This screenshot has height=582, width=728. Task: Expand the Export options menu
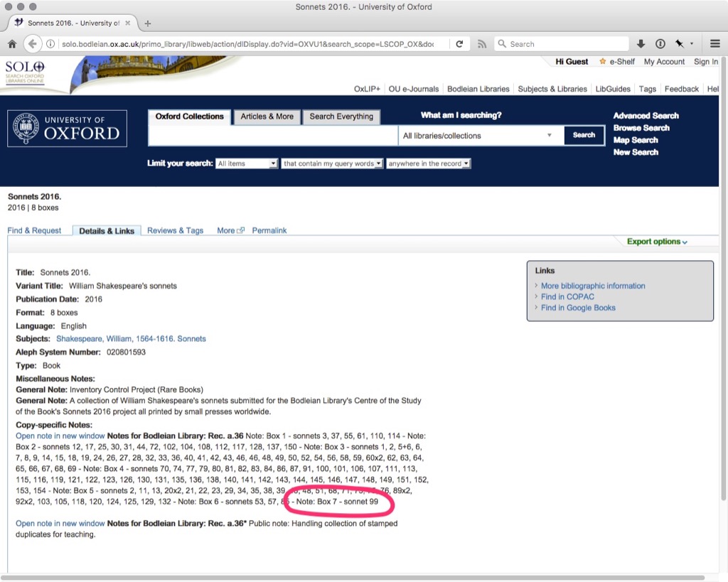657,242
